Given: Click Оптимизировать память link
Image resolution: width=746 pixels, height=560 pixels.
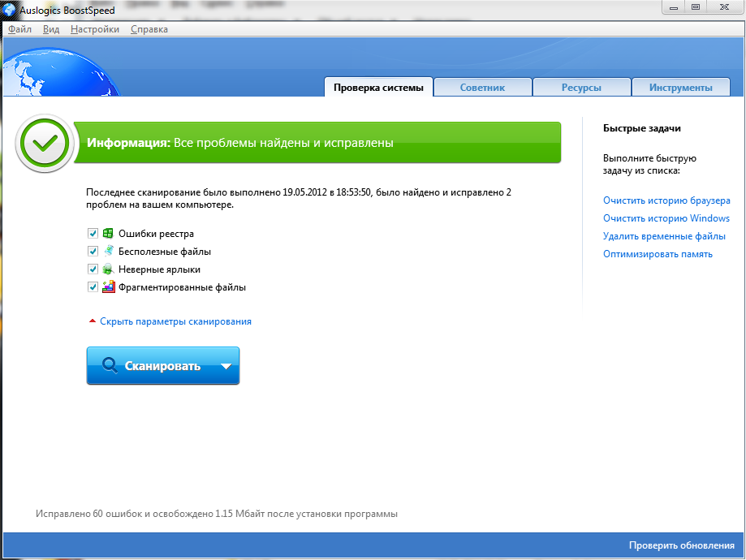Looking at the screenshot, I should coord(658,254).
